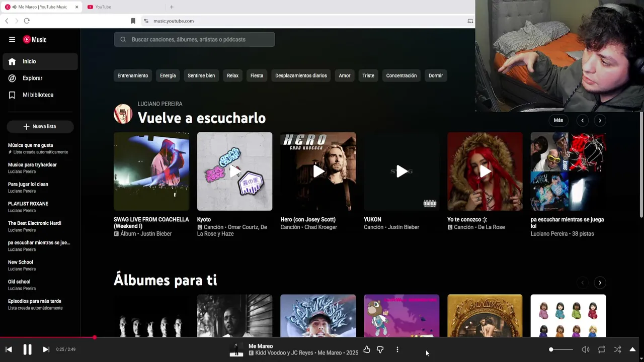The image size is (644, 362).
Task: Select the Energía mood chip
Action: [168, 75]
